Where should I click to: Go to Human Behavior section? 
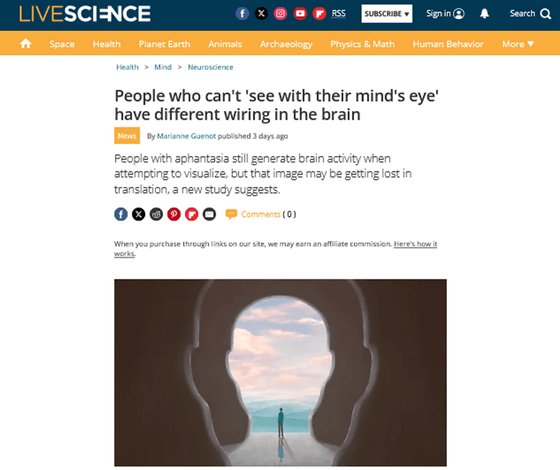448,44
